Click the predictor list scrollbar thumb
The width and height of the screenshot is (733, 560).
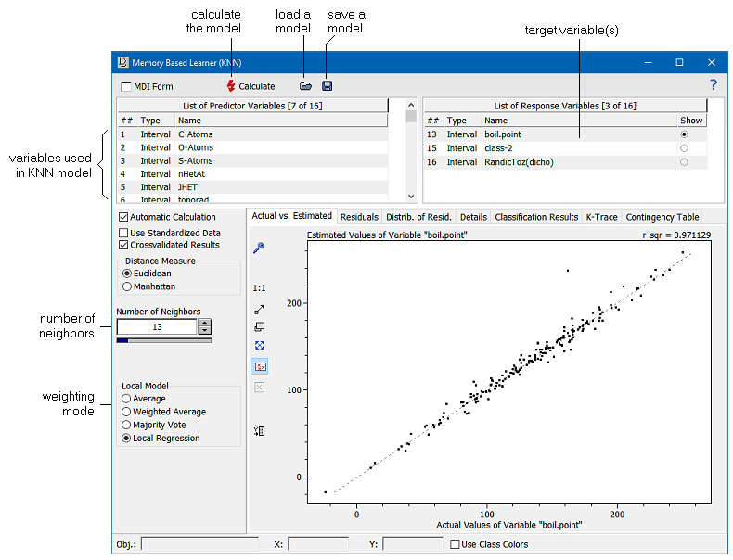click(x=411, y=116)
